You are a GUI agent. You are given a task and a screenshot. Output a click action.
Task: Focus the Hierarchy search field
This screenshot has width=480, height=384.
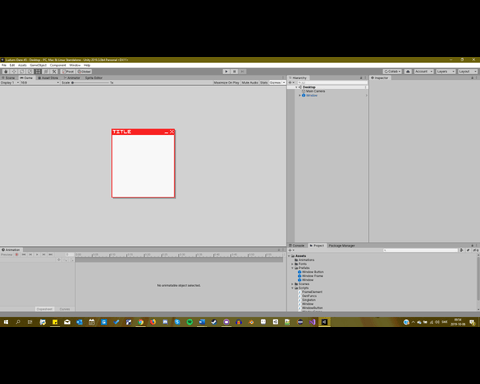pos(333,82)
